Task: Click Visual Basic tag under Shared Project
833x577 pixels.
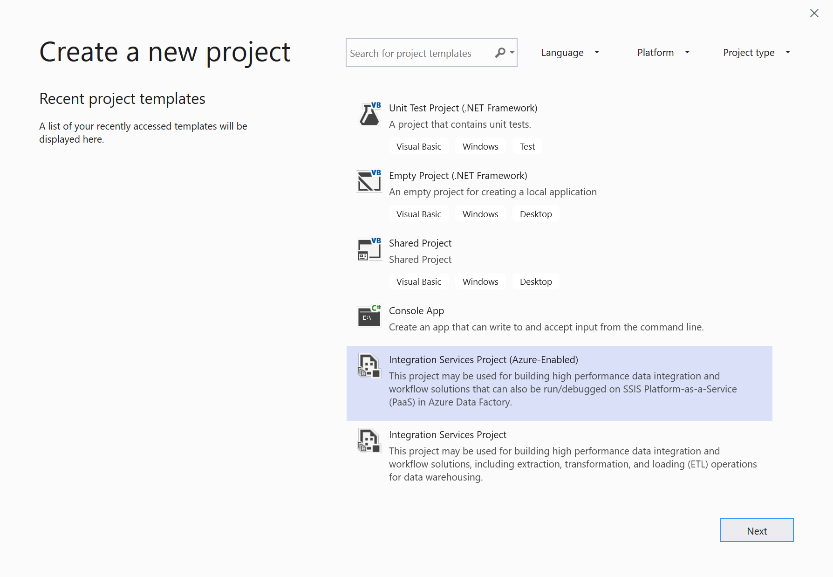Action: point(419,282)
